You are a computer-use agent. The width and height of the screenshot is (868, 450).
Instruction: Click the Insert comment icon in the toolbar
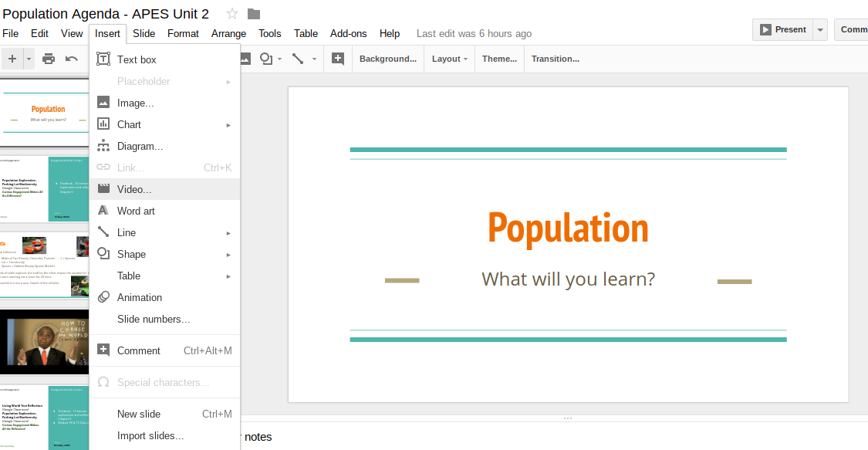(x=337, y=59)
